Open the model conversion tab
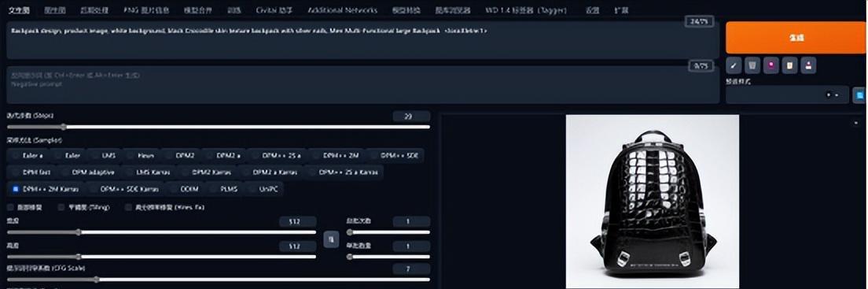Viewport: 868px width, 289px height. pos(406,10)
